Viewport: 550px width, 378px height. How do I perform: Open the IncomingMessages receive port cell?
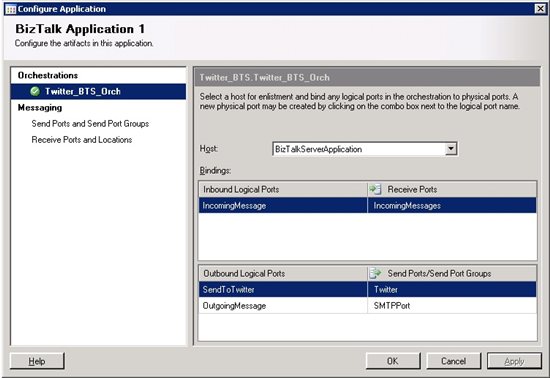click(452, 205)
